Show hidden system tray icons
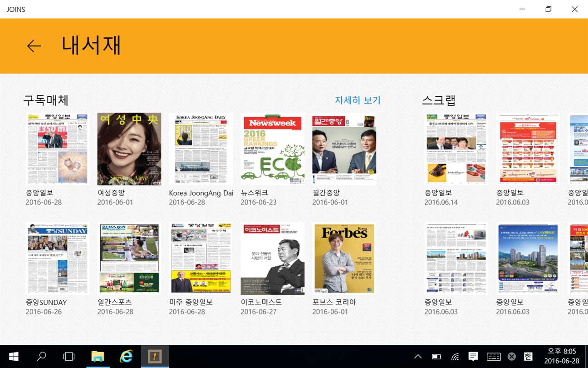The width and height of the screenshot is (588, 368). pyautogui.click(x=418, y=357)
